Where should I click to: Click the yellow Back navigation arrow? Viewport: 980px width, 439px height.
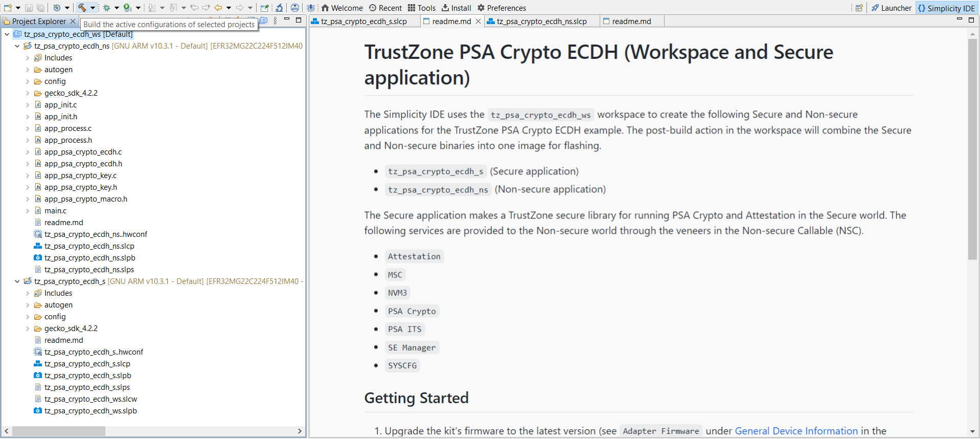pyautogui.click(x=218, y=8)
